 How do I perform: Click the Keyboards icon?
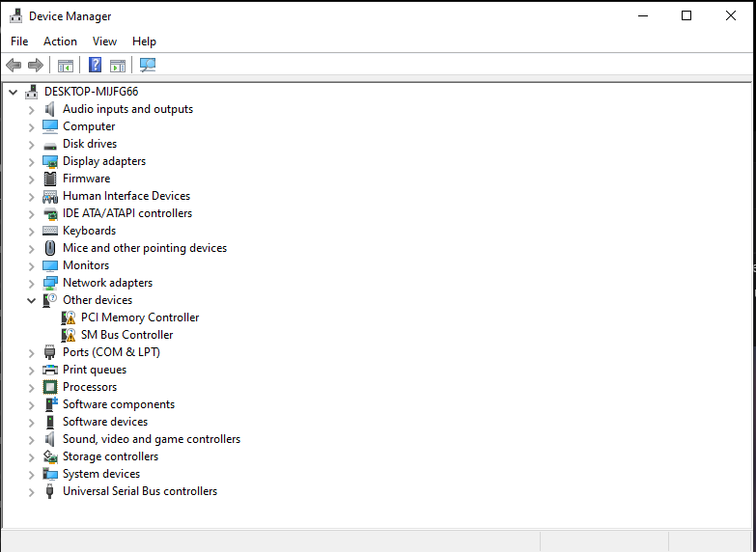coord(49,231)
